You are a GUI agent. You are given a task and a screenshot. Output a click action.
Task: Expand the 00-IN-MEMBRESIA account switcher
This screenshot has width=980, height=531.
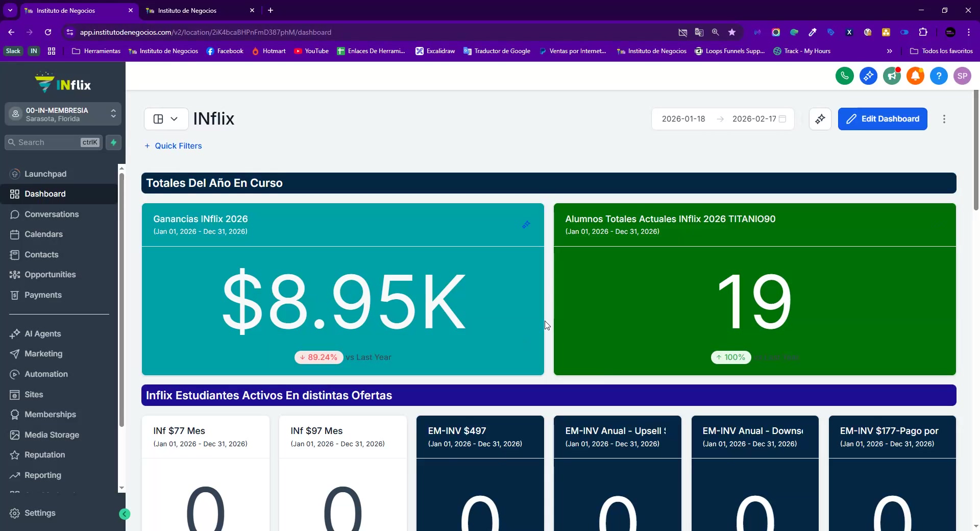(x=63, y=114)
